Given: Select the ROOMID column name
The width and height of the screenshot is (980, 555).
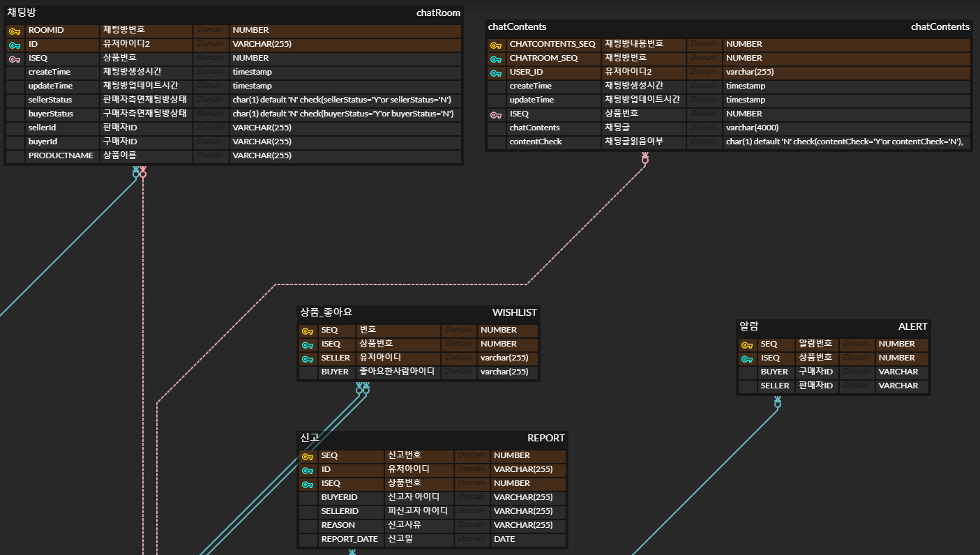Looking at the screenshot, I should pos(46,31).
